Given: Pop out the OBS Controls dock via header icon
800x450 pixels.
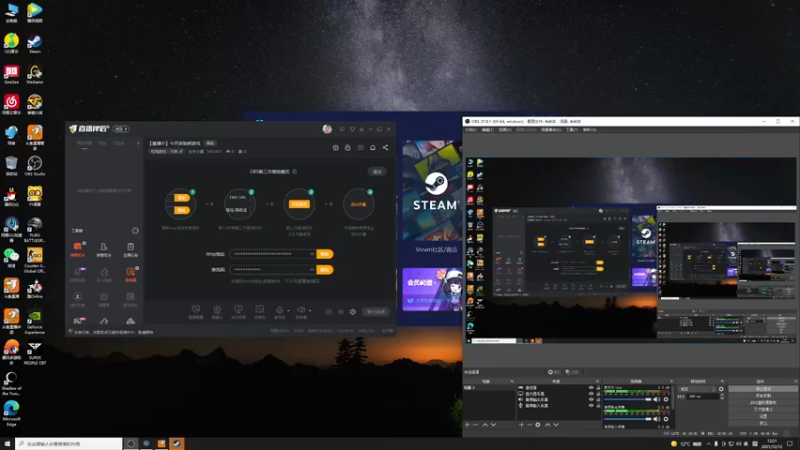Looking at the screenshot, I should coord(795,381).
